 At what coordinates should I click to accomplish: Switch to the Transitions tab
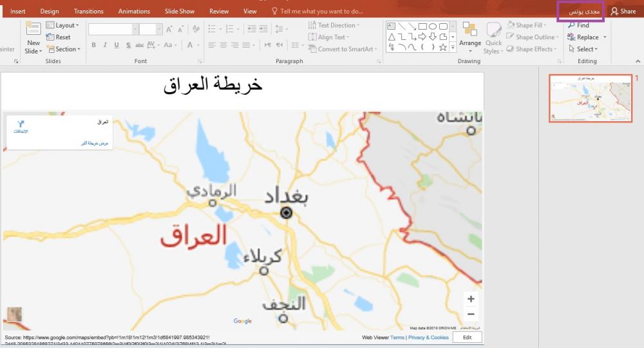88,11
